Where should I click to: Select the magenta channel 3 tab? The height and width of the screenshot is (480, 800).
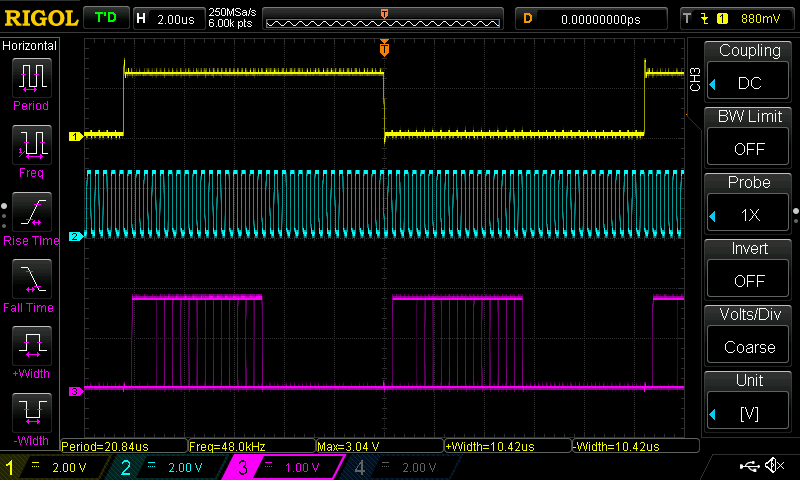(282, 467)
